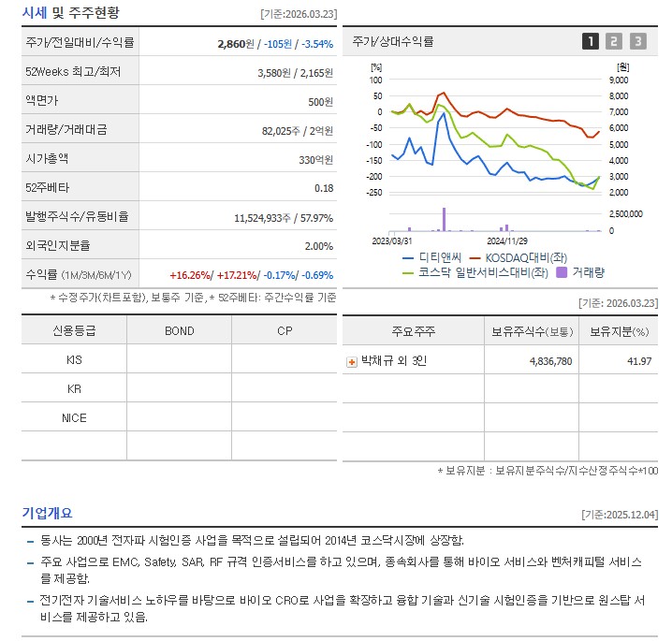Click the 기업개요 section heading
The image size is (672, 641).
pos(47,513)
